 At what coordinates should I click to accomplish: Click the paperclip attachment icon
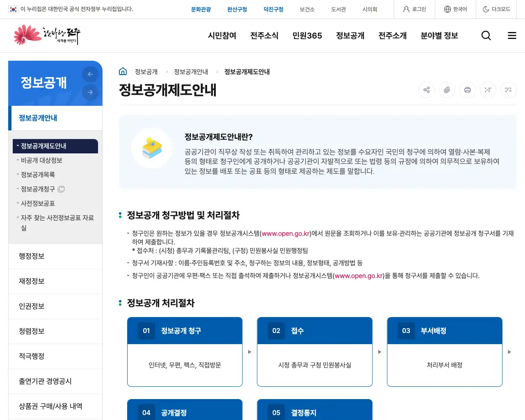[x=447, y=90]
